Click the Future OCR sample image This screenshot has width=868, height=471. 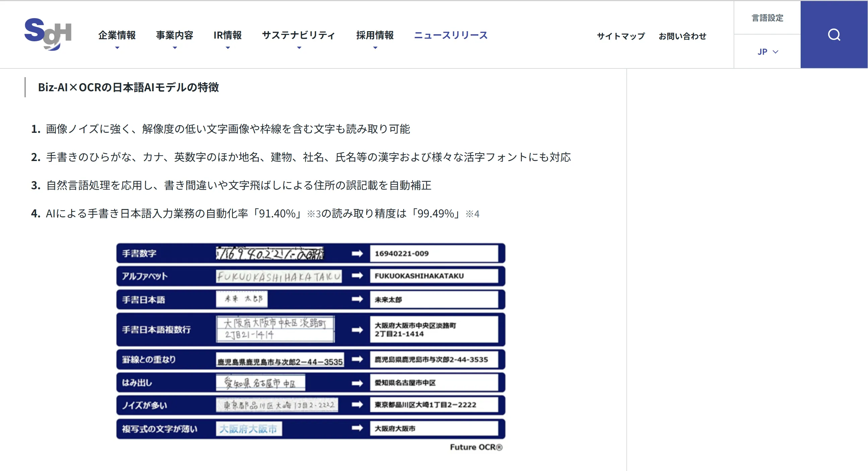311,347
